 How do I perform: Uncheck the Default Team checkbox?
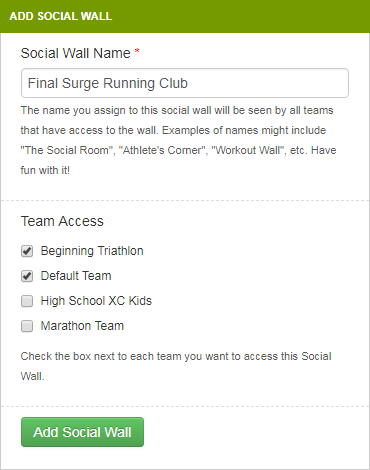coord(27,276)
